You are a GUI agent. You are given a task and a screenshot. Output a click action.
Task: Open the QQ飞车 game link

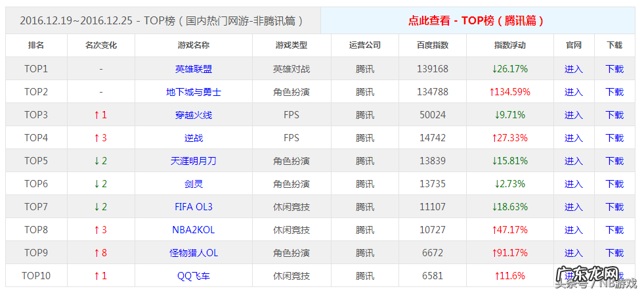(194, 276)
